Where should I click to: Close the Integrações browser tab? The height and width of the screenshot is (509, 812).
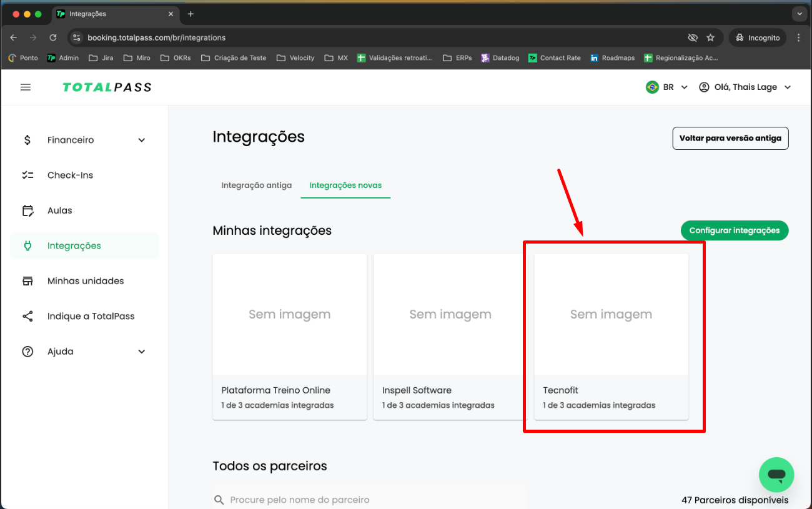click(171, 14)
